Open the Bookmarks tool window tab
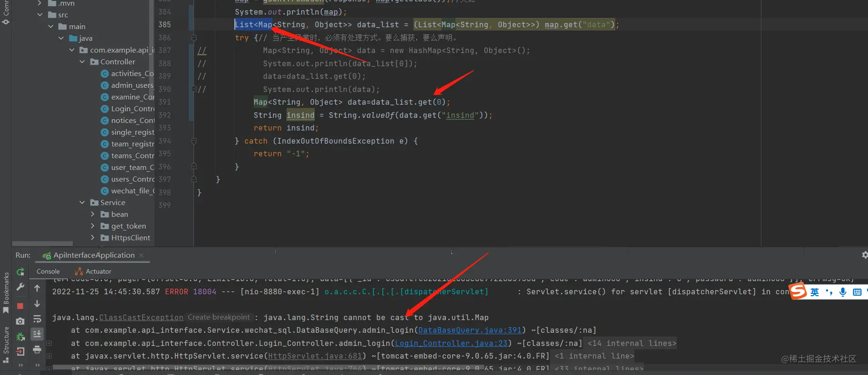 click(6, 293)
